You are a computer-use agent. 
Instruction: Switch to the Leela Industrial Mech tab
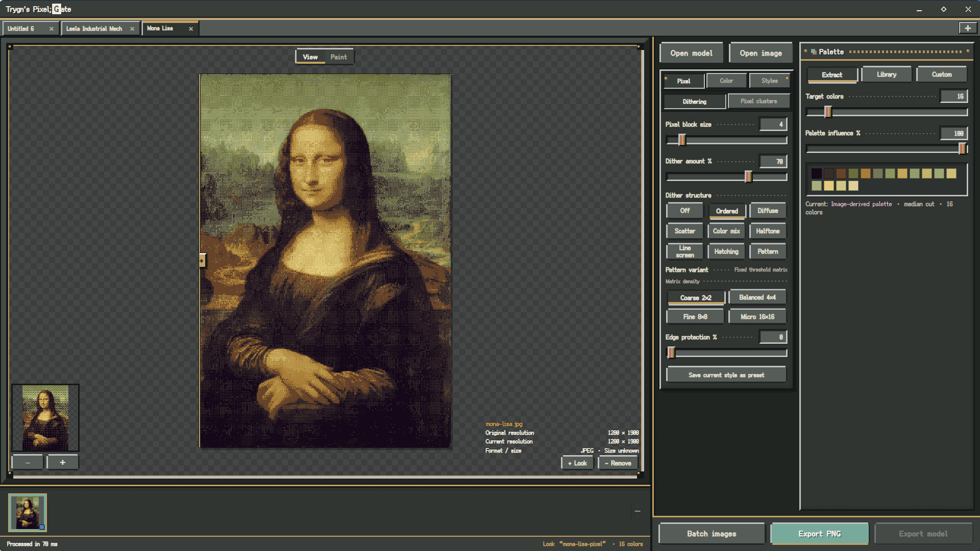94,29
